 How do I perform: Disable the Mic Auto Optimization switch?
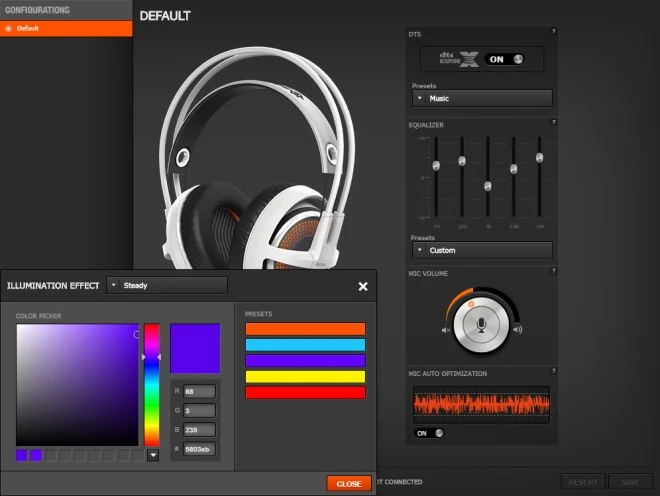(429, 433)
